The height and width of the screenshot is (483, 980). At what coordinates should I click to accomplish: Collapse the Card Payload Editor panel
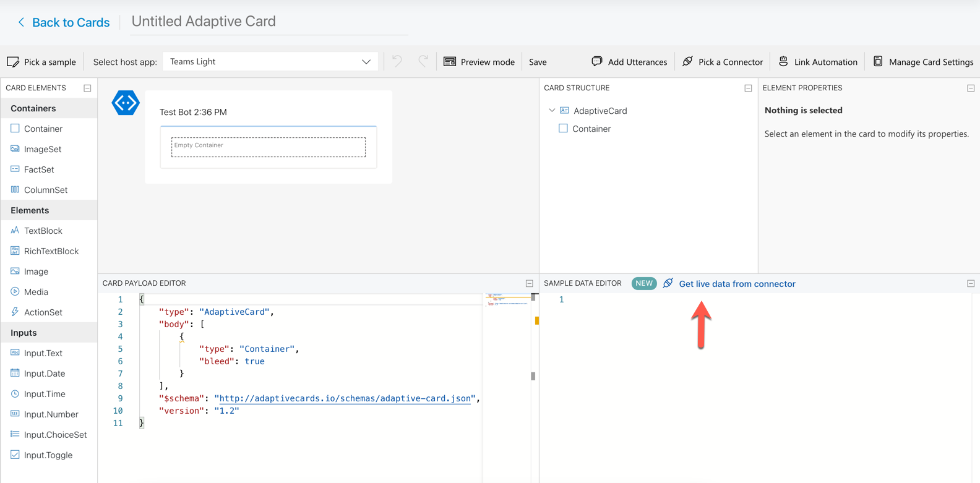pyautogui.click(x=530, y=283)
